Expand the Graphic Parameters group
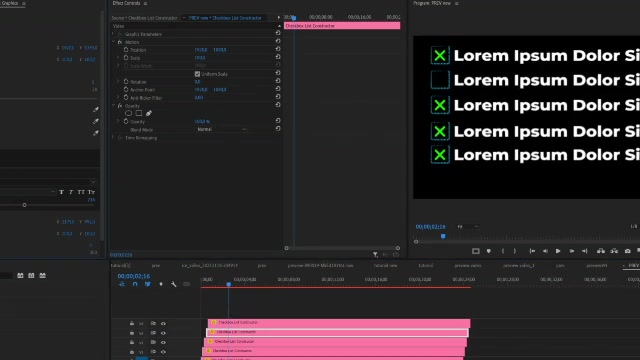Image resolution: width=640 pixels, height=360 pixels. [114, 34]
